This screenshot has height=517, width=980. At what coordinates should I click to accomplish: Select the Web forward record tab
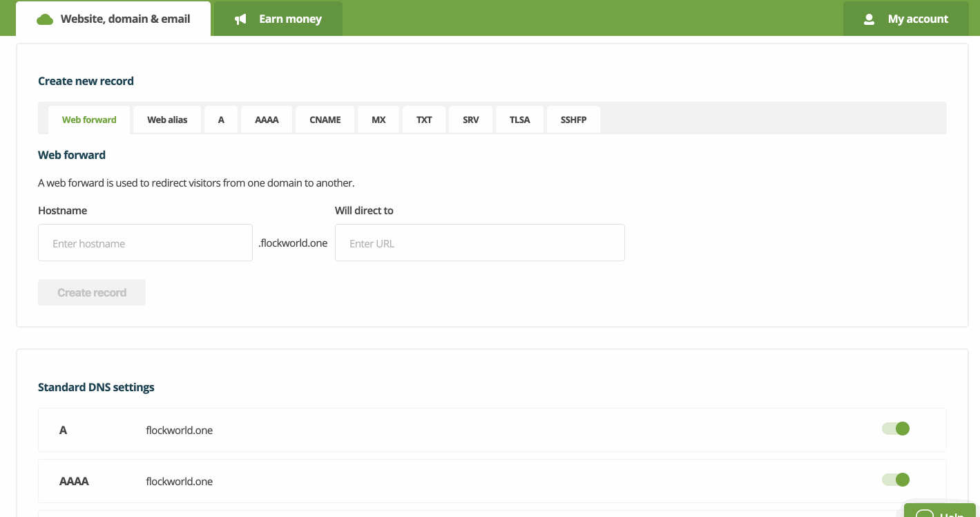(x=89, y=120)
